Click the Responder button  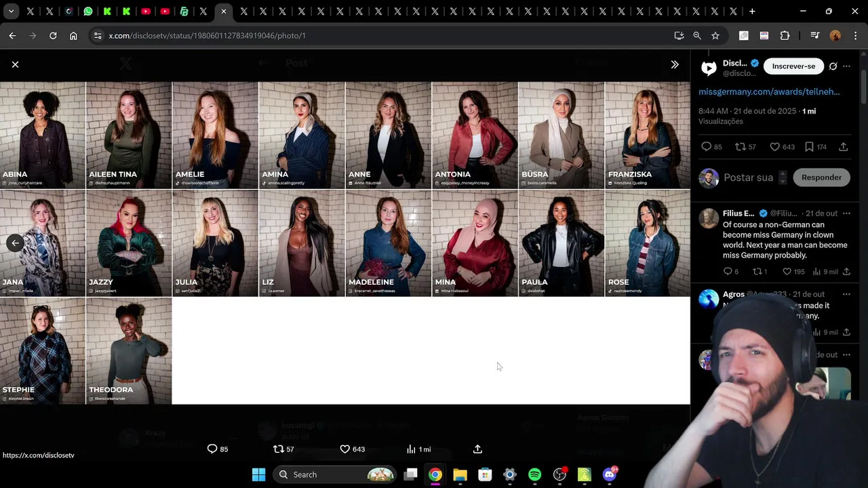[821, 178]
